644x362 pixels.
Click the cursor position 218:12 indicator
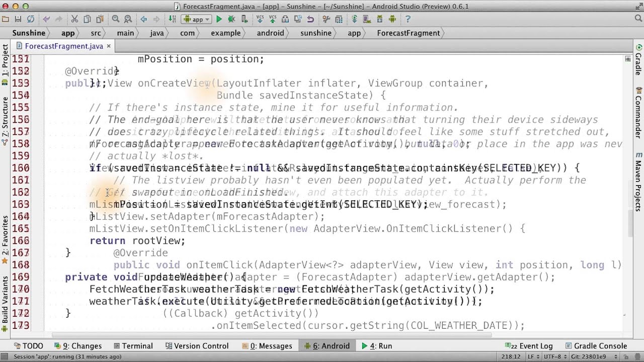511,356
